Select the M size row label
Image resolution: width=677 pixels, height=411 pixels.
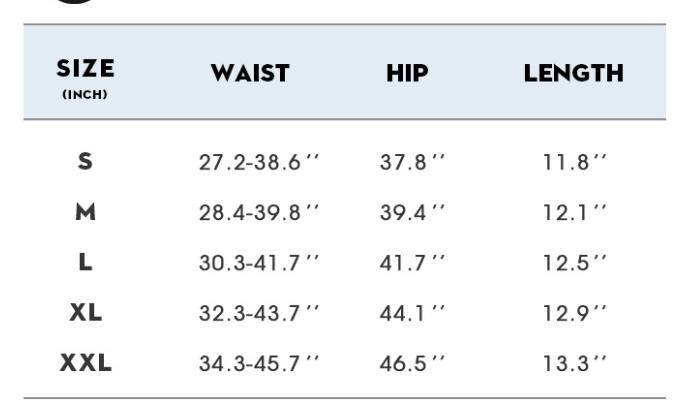pos(85,211)
